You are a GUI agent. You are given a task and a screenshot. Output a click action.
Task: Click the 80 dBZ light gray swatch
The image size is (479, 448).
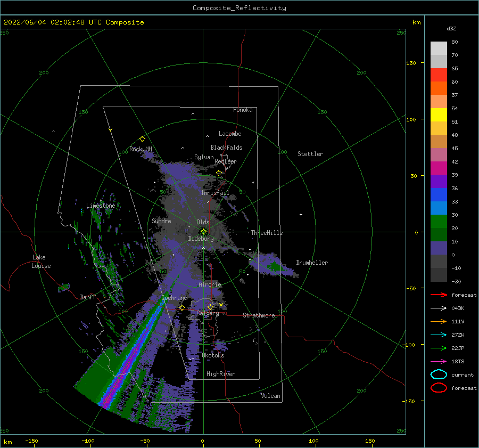point(439,48)
